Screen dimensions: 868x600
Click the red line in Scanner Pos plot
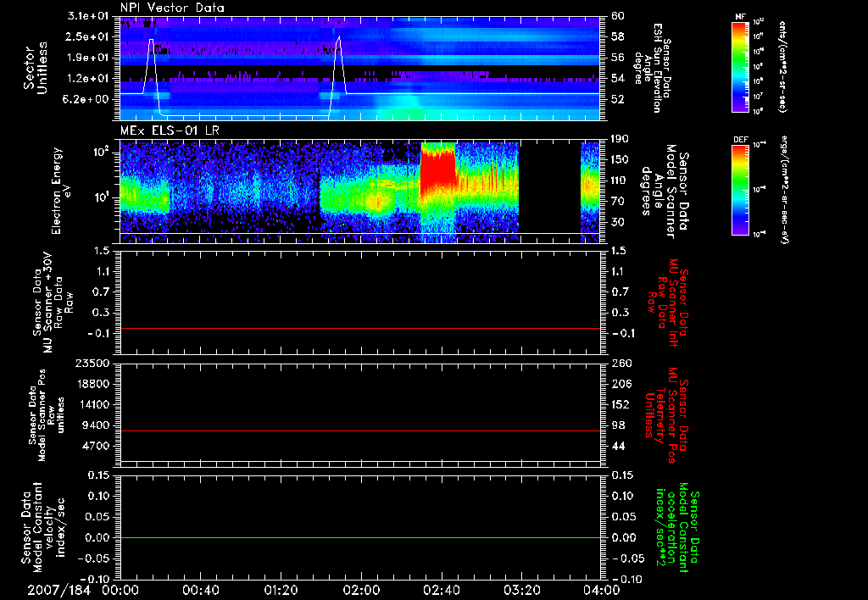click(360, 431)
